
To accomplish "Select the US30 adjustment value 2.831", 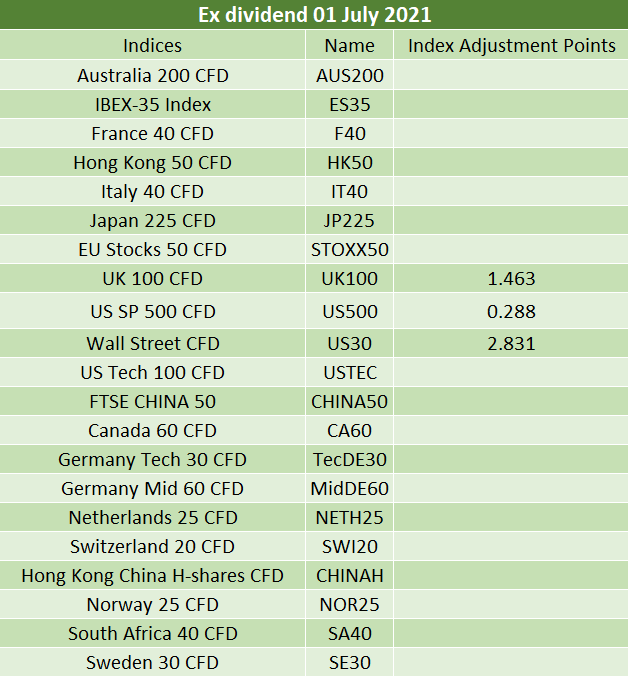I will point(511,344).
